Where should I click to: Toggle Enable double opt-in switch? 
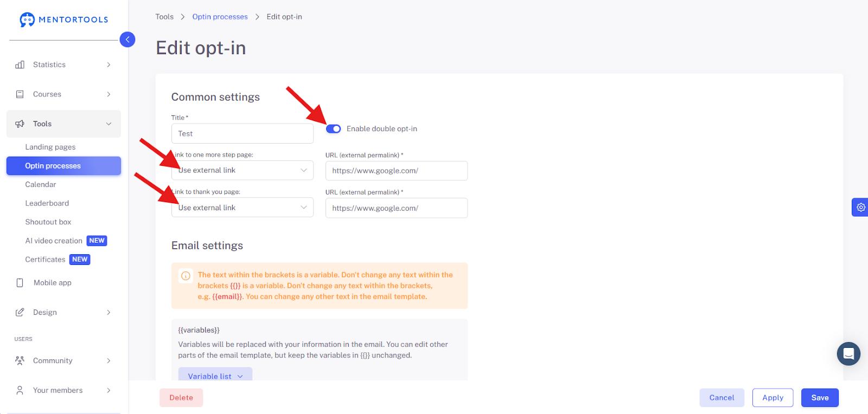[x=333, y=129]
